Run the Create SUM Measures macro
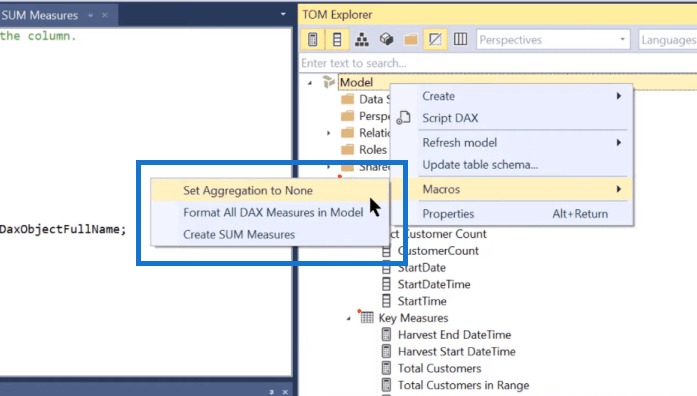The image size is (697, 396). tap(270, 234)
